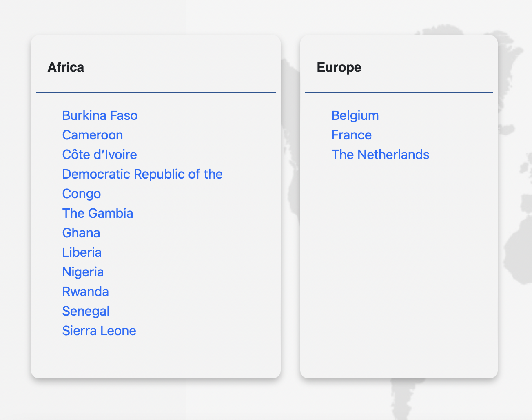Click the Cameroon country link
Image resolution: width=532 pixels, height=420 pixels.
coord(92,135)
